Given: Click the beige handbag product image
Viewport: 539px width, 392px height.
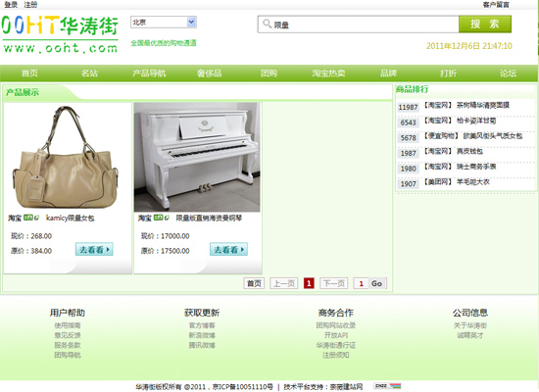Looking at the screenshot, I should tap(66, 157).
